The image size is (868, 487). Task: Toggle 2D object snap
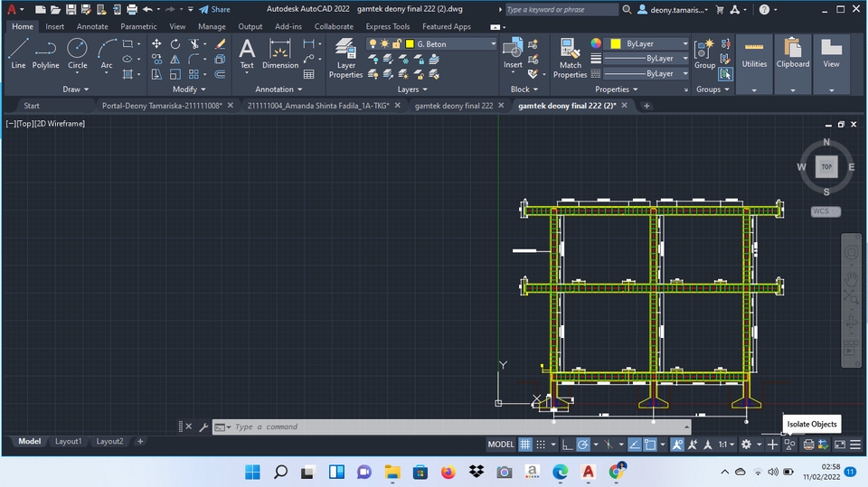click(650, 445)
